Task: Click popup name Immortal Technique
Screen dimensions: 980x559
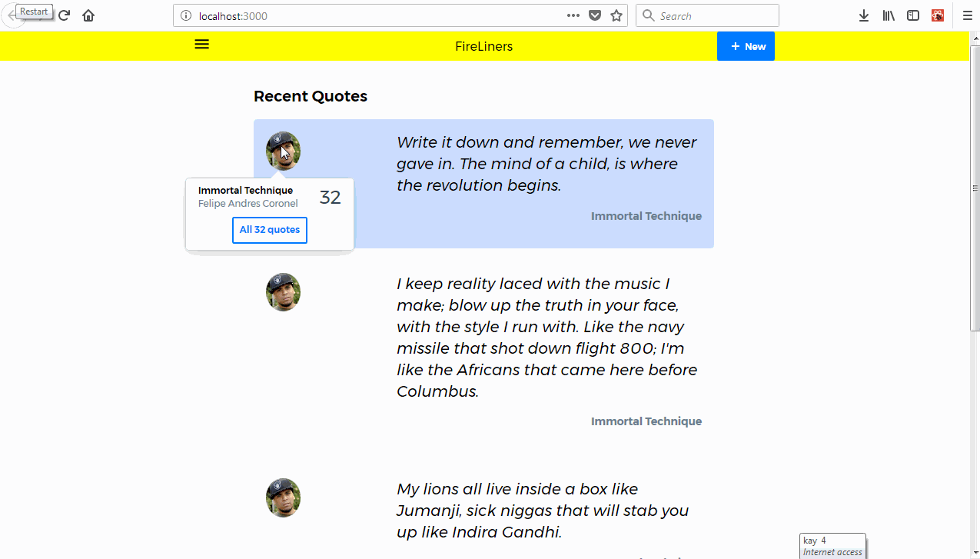Action: pos(245,190)
